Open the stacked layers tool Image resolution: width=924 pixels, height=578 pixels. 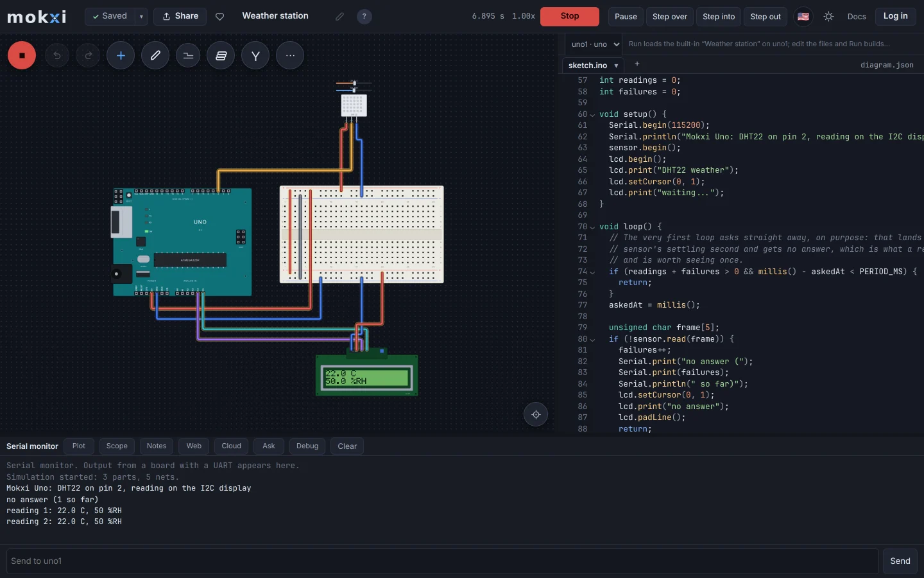click(x=221, y=55)
